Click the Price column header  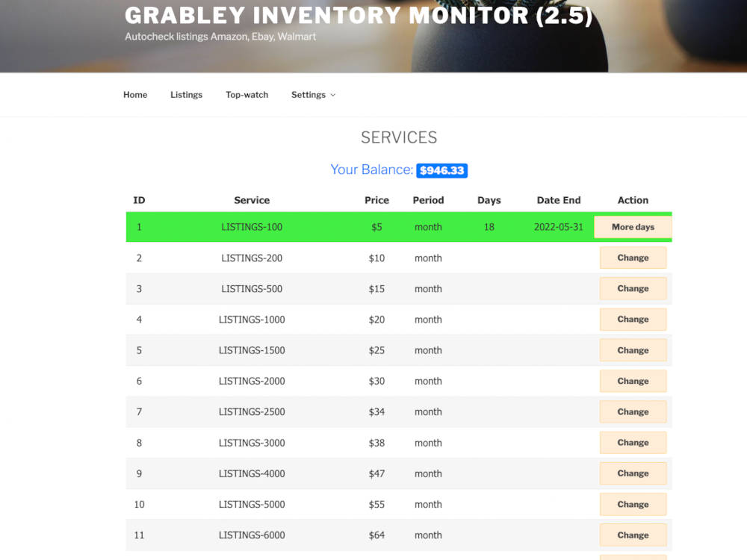click(376, 200)
